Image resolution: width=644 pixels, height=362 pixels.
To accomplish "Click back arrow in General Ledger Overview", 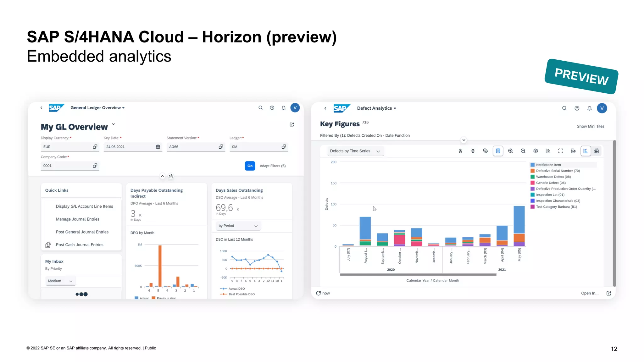I will (x=41, y=108).
